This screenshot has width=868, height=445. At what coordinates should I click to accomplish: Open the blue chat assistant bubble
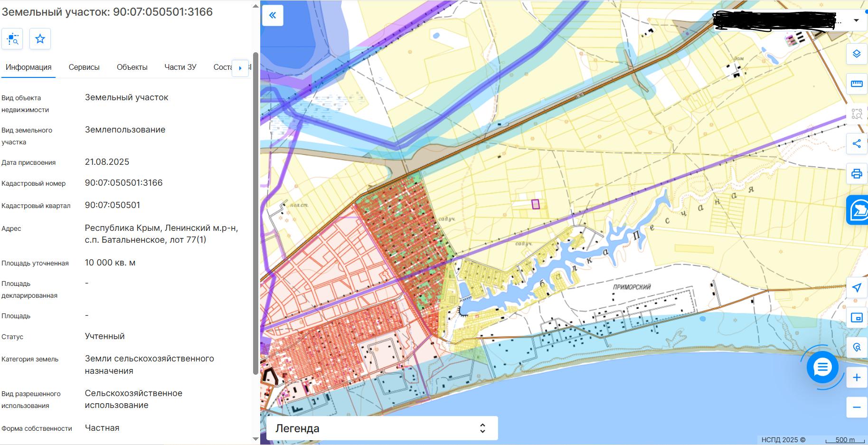[822, 367]
